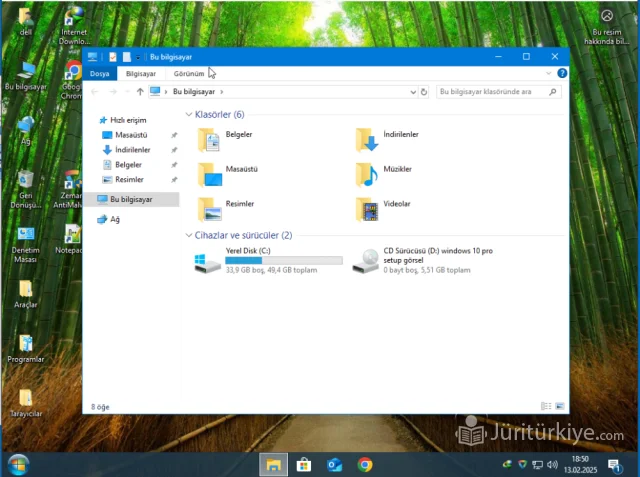Open Outlook from the taskbar
Screen dimensions: 640x477
click(334, 464)
